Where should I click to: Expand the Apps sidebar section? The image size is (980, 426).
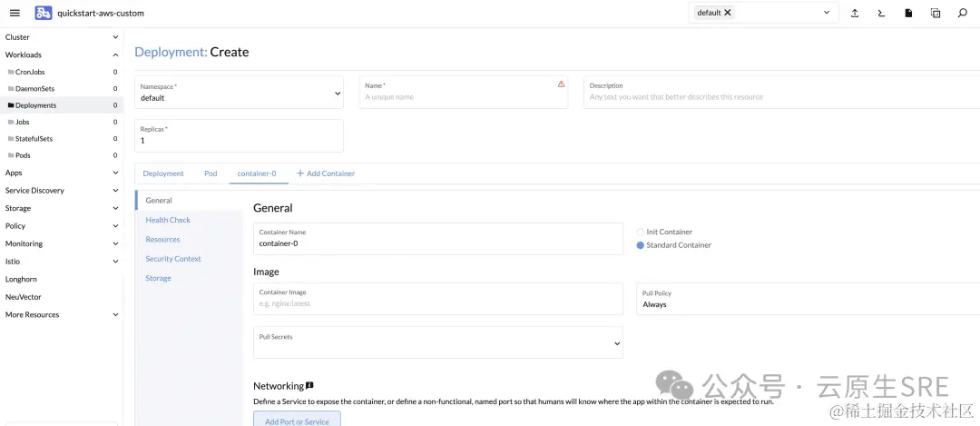coord(115,173)
